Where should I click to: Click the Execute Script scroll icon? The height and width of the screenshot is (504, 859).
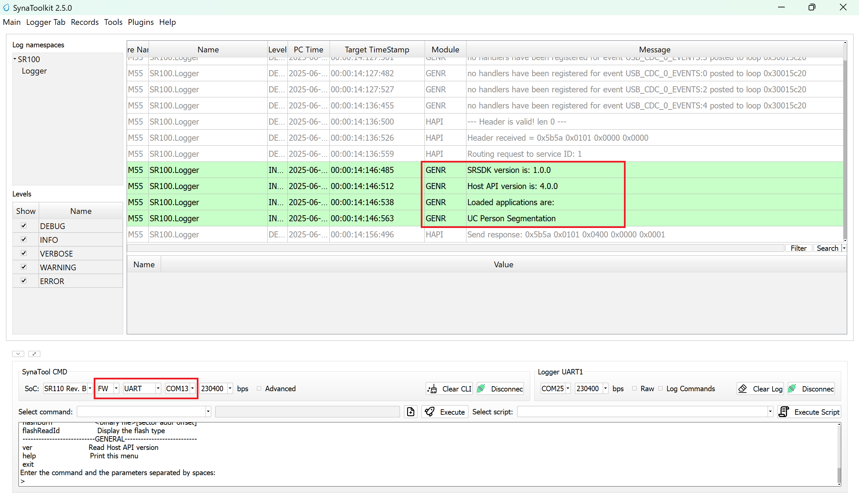[784, 412]
